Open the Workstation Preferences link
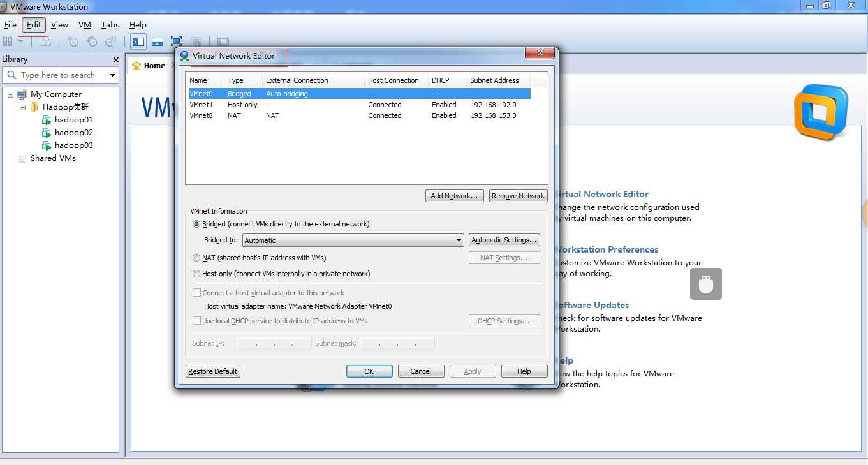This screenshot has height=465, width=868. (x=607, y=249)
